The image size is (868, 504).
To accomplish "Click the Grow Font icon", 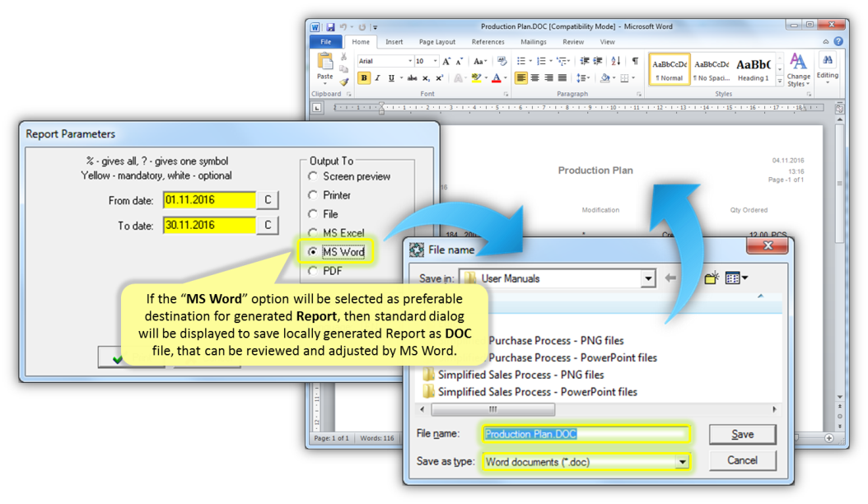I will [x=446, y=61].
